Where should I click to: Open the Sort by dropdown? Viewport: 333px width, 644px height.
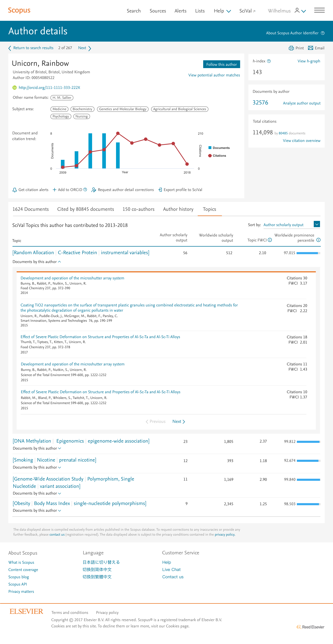316,224
